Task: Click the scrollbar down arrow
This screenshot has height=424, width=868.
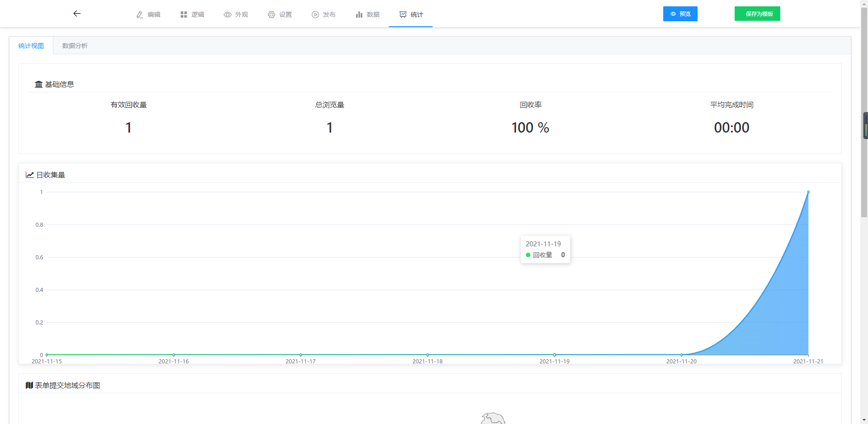Action: point(864,420)
